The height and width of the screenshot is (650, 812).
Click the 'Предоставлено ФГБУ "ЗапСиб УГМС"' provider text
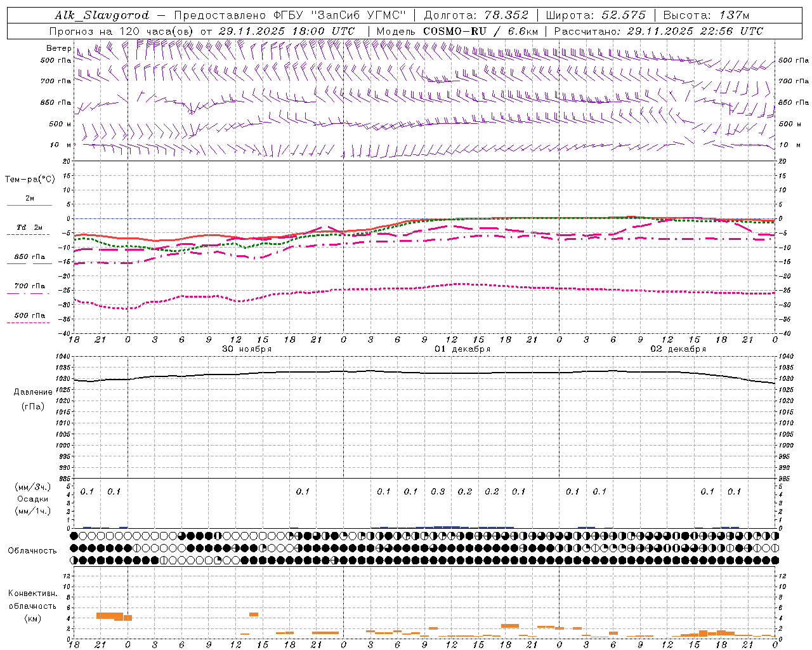pyautogui.click(x=290, y=15)
